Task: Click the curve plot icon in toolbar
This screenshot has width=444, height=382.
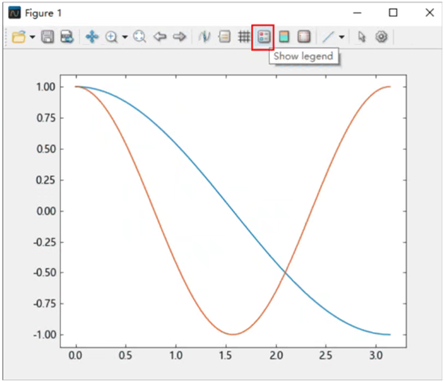Action: click(204, 37)
